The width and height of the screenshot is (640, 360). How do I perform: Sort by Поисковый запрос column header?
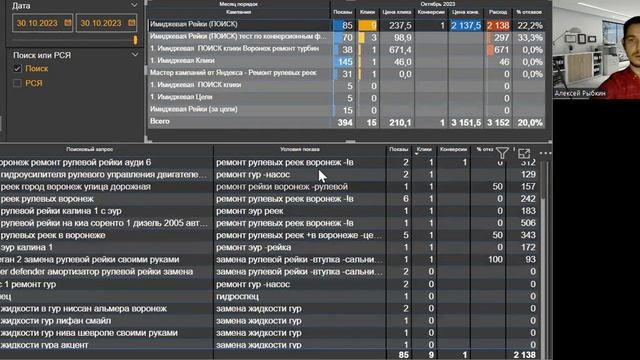89,149
